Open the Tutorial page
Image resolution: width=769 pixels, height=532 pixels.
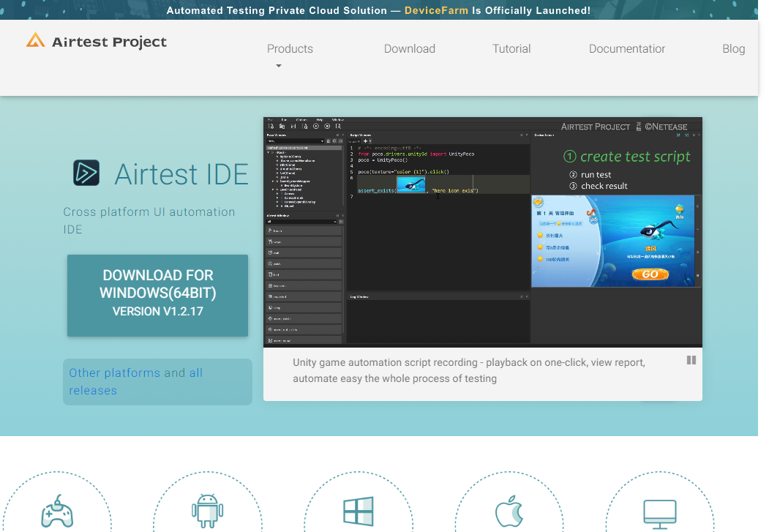click(511, 48)
